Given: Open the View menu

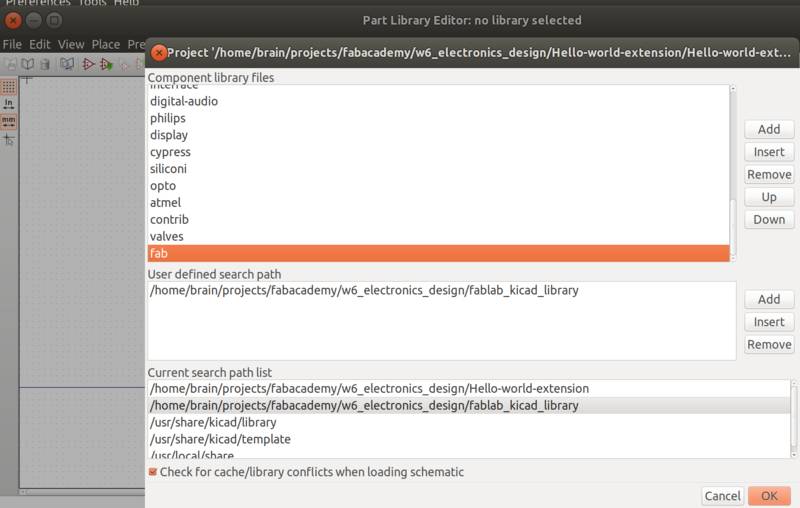Looking at the screenshot, I should pyautogui.click(x=71, y=44).
